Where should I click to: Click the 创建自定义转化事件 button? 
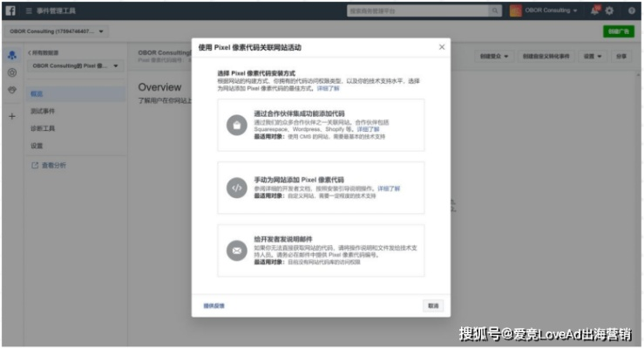pyautogui.click(x=546, y=57)
